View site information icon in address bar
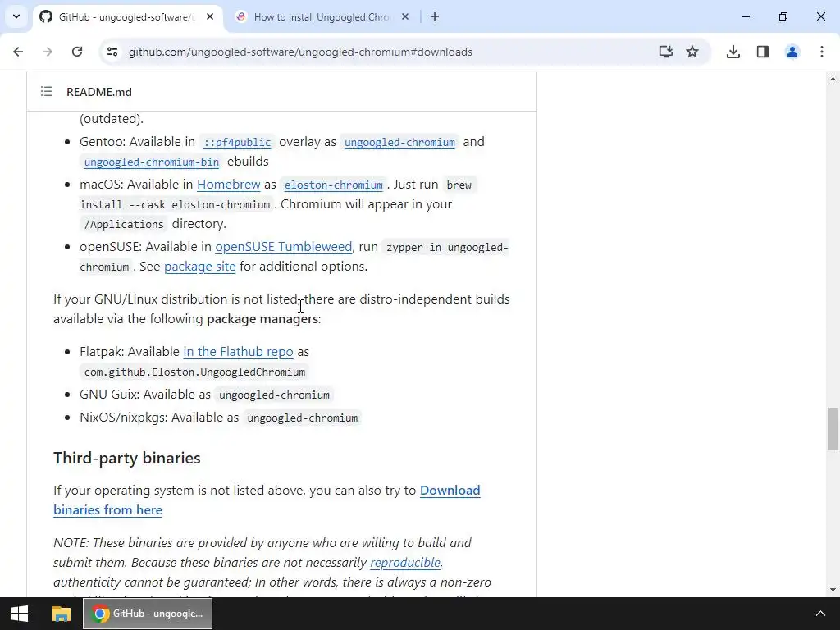Image resolution: width=840 pixels, height=630 pixels. click(x=112, y=52)
